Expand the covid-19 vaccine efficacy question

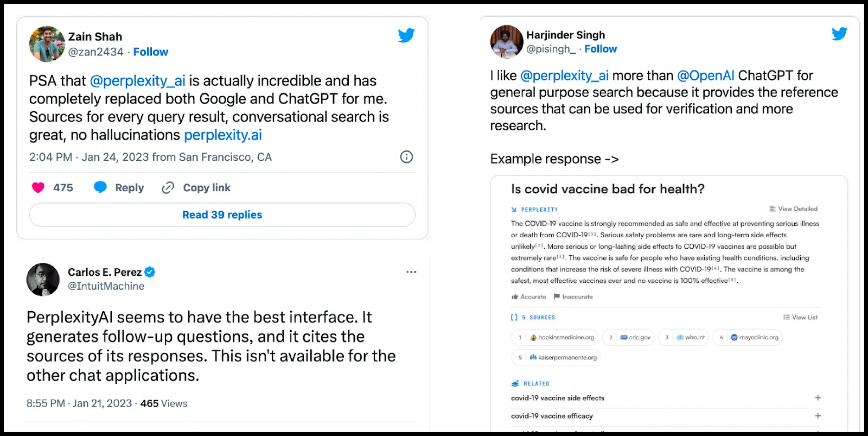(x=818, y=416)
